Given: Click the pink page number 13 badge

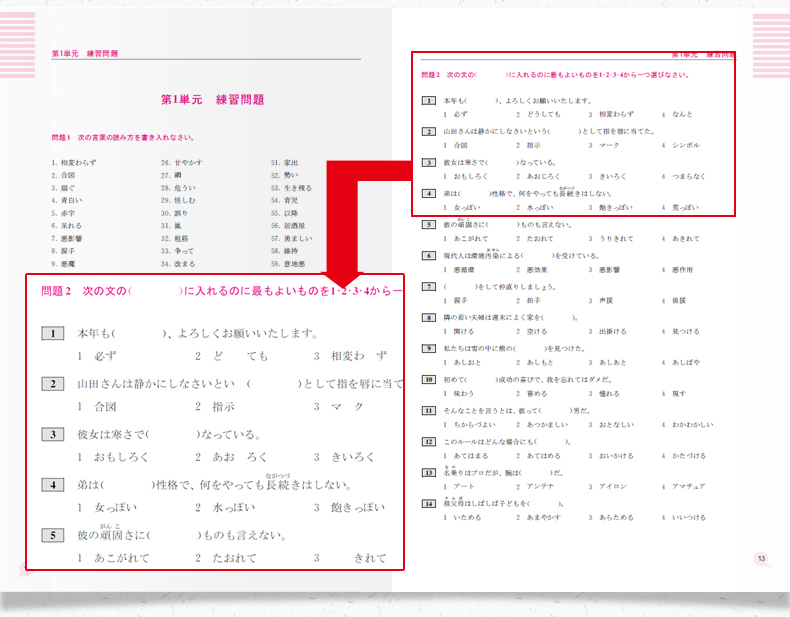Looking at the screenshot, I should point(761,558).
